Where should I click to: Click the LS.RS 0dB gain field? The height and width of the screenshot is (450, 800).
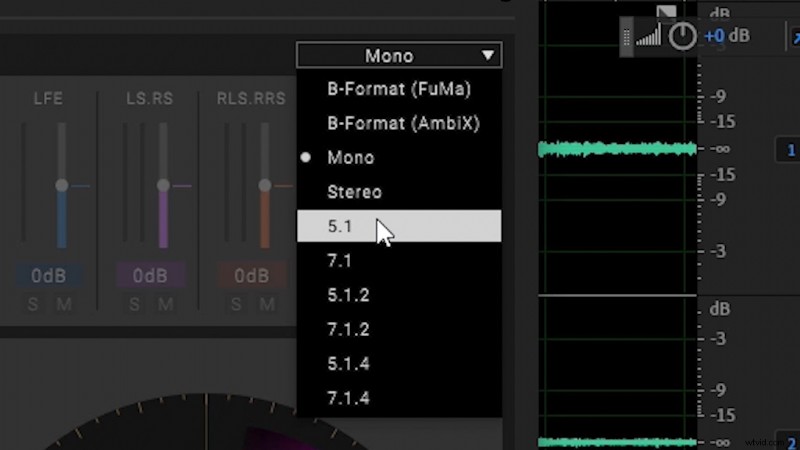pyautogui.click(x=151, y=276)
